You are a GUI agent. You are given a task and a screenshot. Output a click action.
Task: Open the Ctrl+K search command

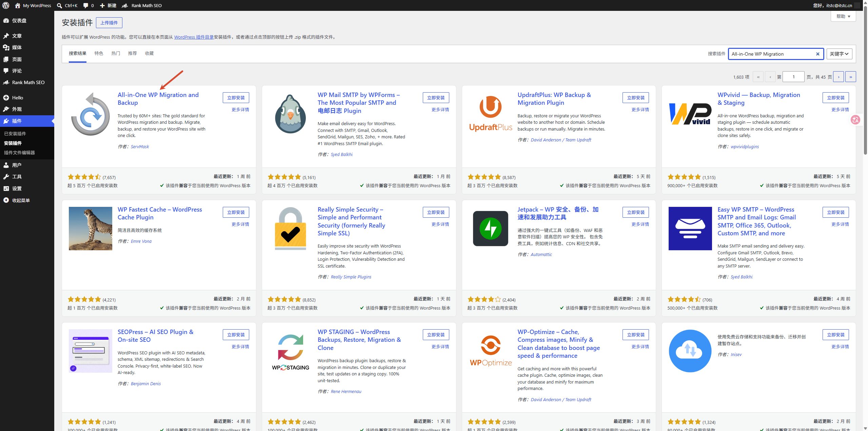(67, 5)
